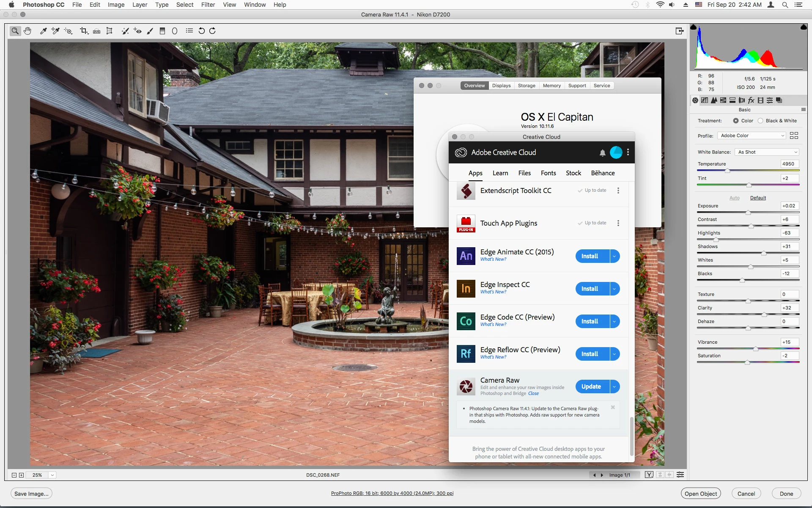The width and height of the screenshot is (812, 508).
Task: Switch to the Fonts tab in Creative Cloud
Action: pos(548,173)
